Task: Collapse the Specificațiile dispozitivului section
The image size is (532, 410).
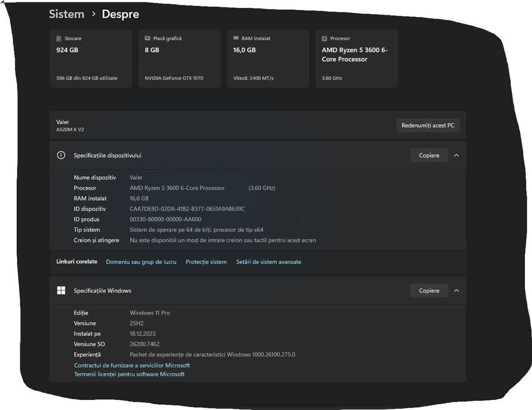Action: point(456,155)
